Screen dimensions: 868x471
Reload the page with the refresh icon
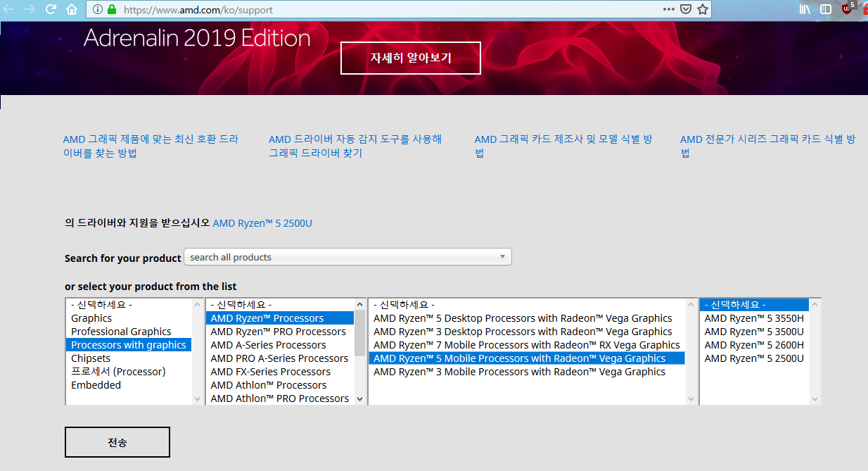point(51,9)
